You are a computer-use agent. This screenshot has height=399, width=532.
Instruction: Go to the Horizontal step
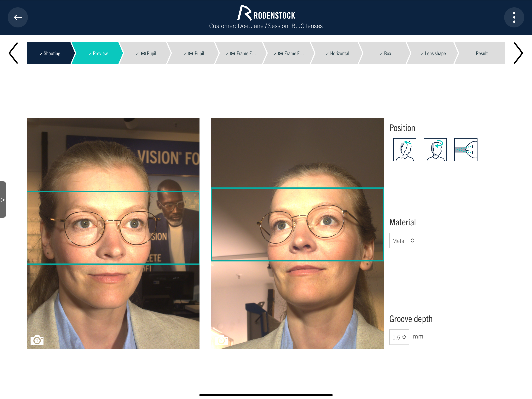pyautogui.click(x=337, y=53)
